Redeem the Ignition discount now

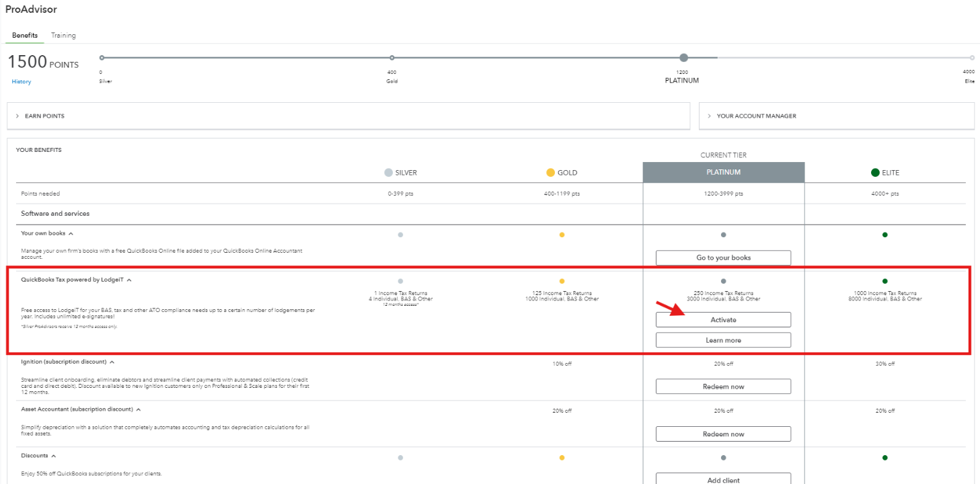pyautogui.click(x=723, y=387)
